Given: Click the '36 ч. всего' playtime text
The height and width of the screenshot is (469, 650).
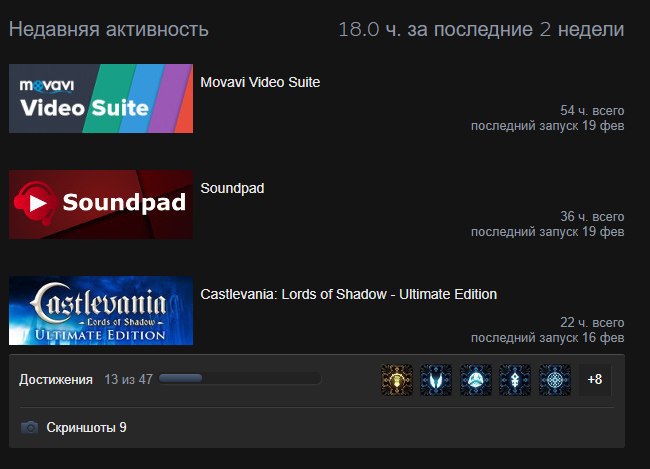Looking at the screenshot, I should pyautogui.click(x=592, y=216).
